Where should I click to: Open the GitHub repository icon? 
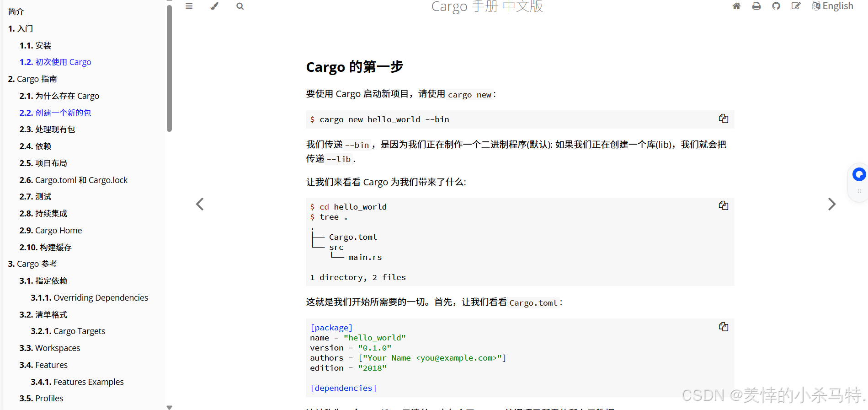tap(776, 6)
